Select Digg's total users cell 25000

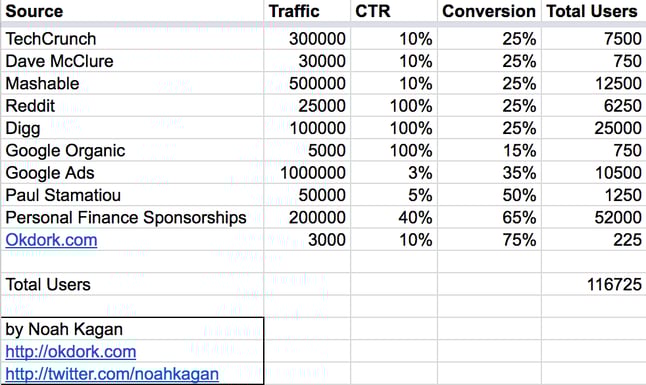click(x=593, y=128)
